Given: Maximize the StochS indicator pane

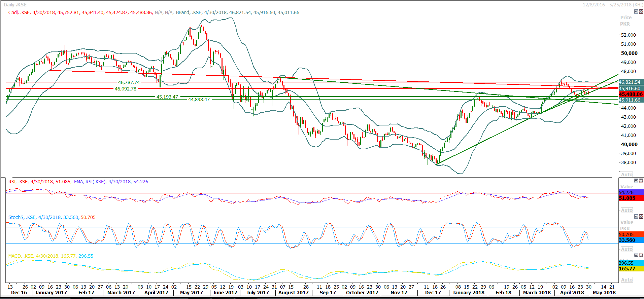Looking at the screenshot, I should click(636, 217).
